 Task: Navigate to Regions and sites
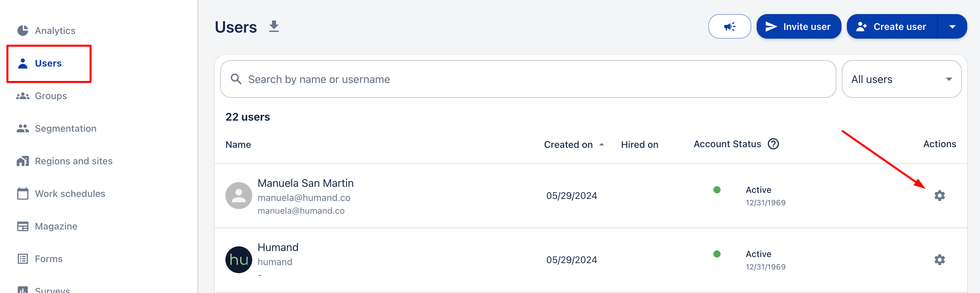click(x=73, y=161)
